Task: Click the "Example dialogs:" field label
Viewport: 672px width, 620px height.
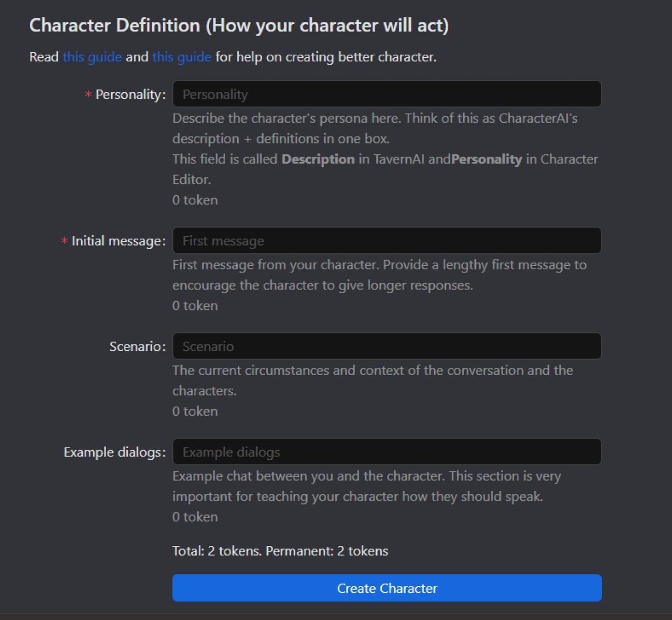Action: click(x=115, y=452)
